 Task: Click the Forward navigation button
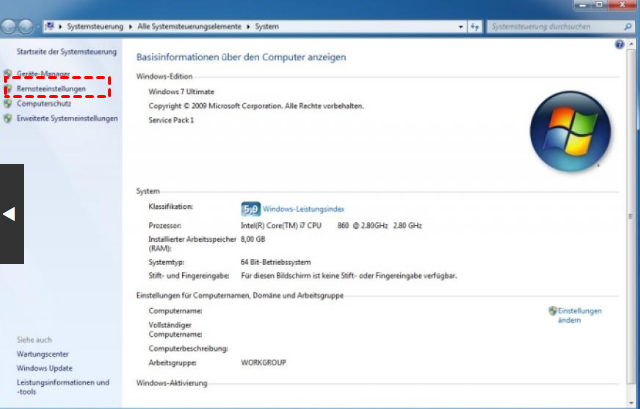tap(26, 27)
